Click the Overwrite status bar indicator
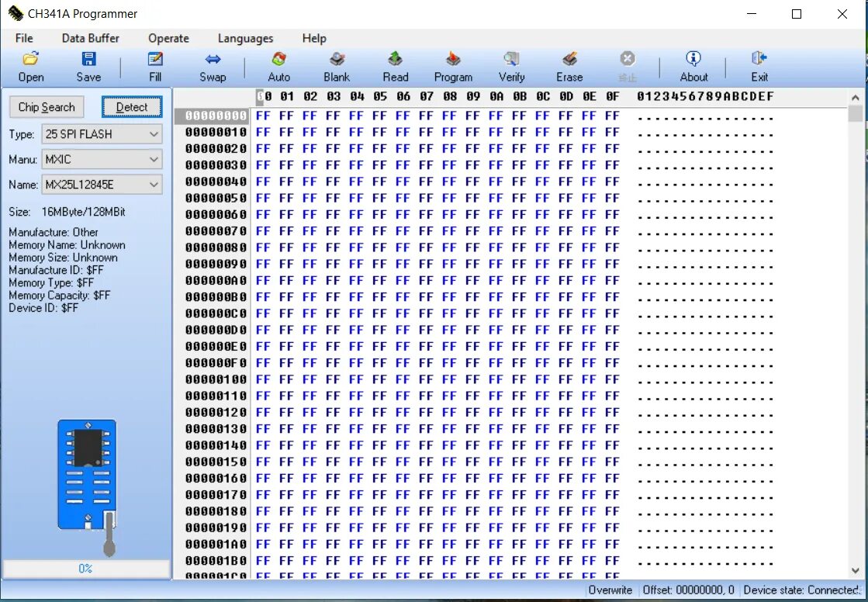The width and height of the screenshot is (868, 602). point(610,590)
